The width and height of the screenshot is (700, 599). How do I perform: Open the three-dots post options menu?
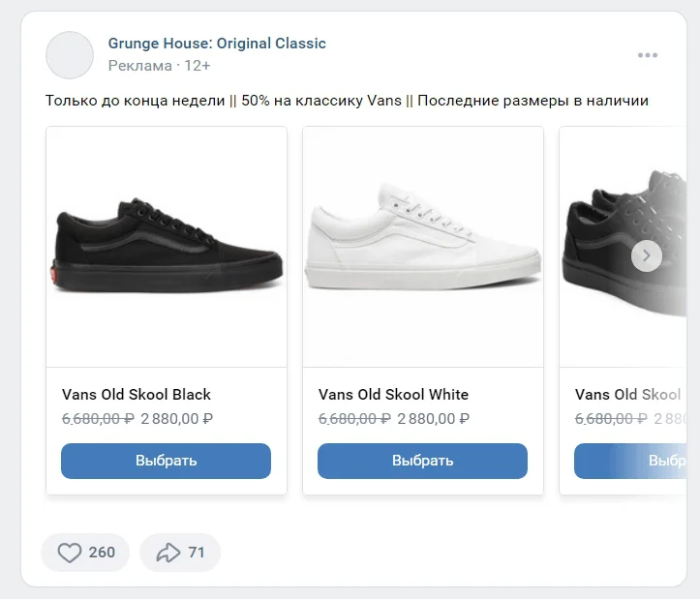pyautogui.click(x=647, y=55)
